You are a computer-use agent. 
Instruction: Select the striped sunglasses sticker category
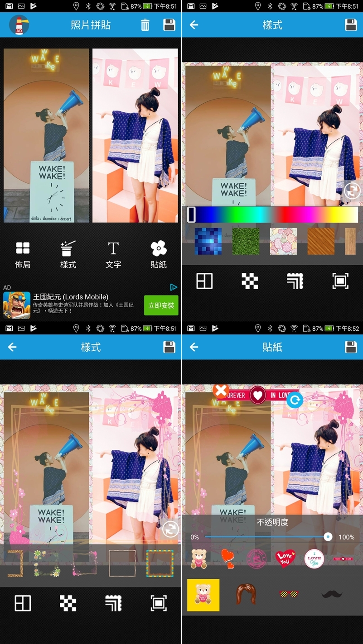(289, 594)
